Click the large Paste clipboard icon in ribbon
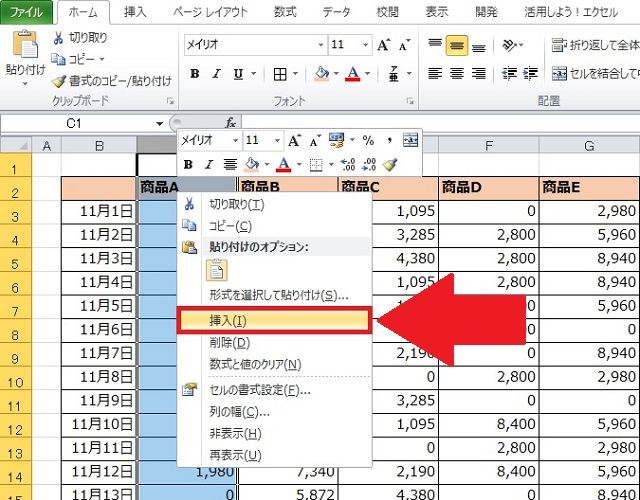This screenshot has width=640, height=500. pyautogui.click(x=25, y=44)
